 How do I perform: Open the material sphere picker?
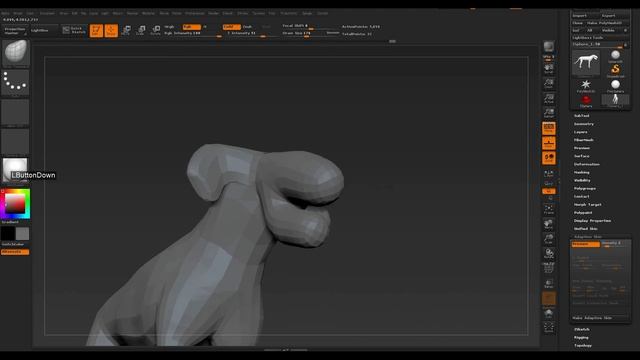point(16,170)
